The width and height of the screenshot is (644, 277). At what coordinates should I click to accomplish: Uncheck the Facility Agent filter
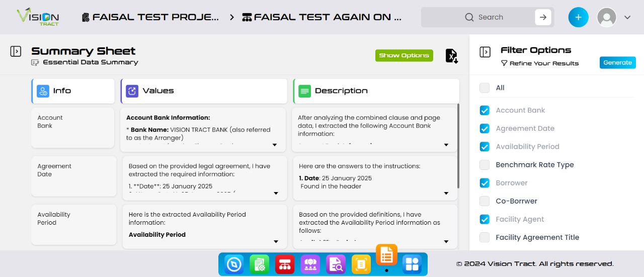click(x=485, y=219)
